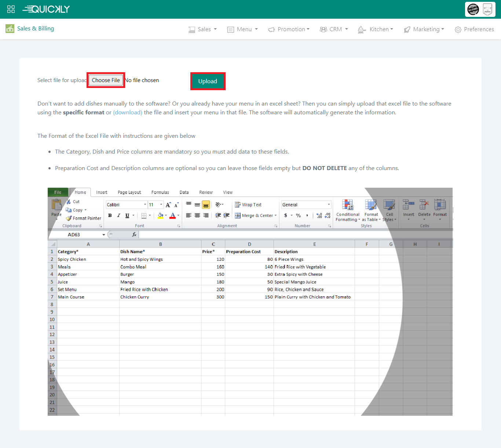The image size is (501, 448).
Task: Select the Marketing rocket icon
Action: pos(407,30)
